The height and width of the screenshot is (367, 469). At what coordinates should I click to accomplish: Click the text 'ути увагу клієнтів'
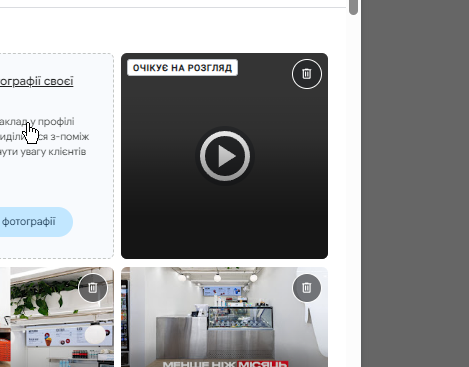[43, 152]
